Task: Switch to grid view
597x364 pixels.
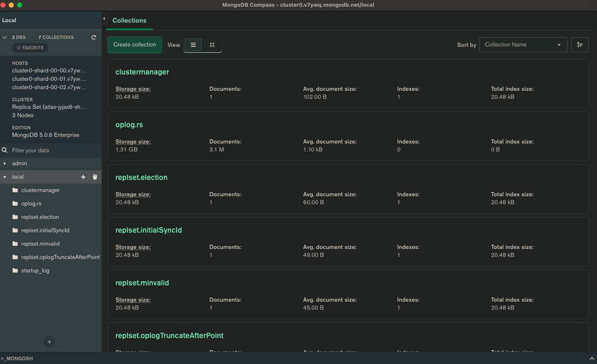Action: coord(212,45)
